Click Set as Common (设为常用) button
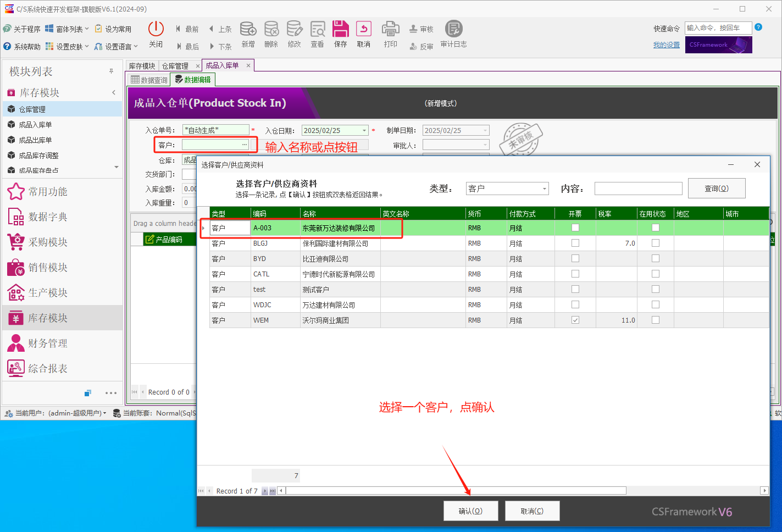The image size is (782, 532). click(113, 29)
